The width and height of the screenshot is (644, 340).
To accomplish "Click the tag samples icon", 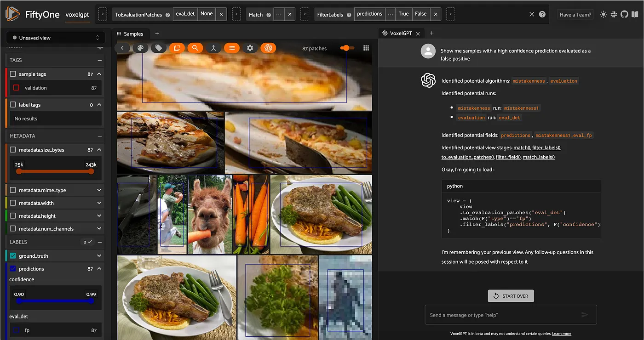I will coord(159,48).
